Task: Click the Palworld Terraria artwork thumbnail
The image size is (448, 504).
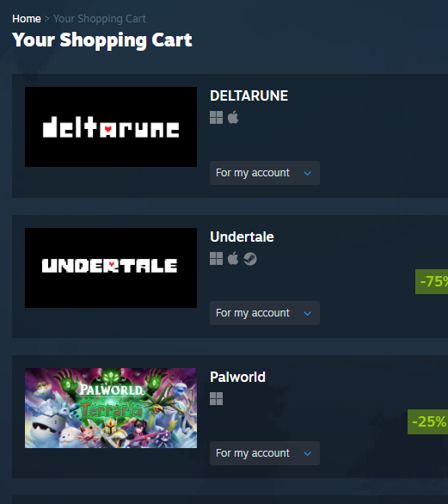Action: (x=111, y=408)
